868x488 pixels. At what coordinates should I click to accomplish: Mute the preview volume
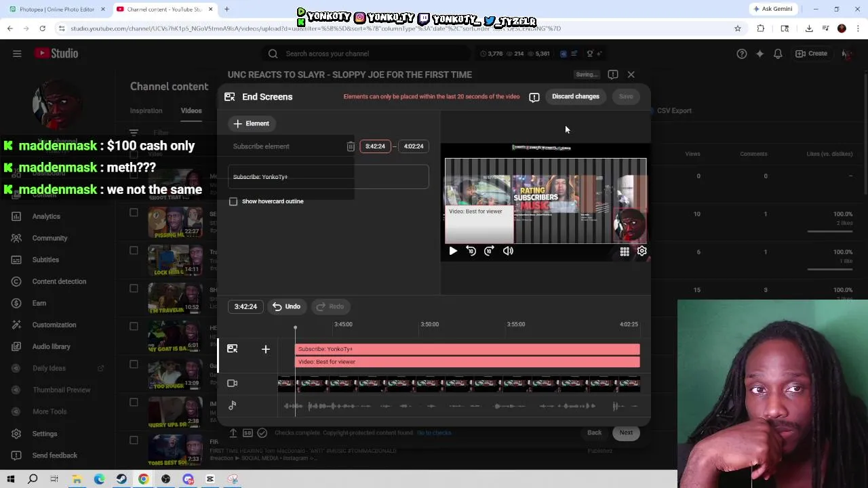[x=508, y=251]
